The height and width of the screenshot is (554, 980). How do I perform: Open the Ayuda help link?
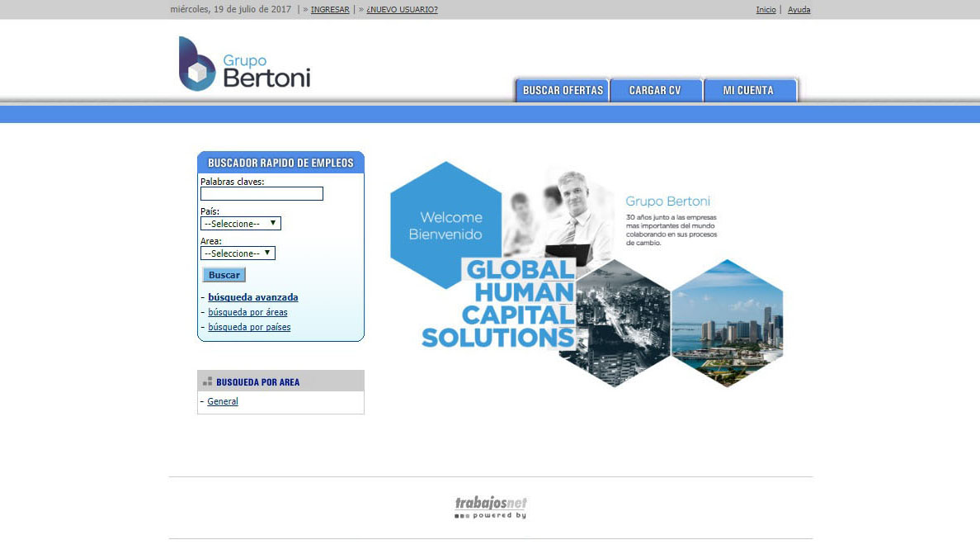[x=799, y=10]
